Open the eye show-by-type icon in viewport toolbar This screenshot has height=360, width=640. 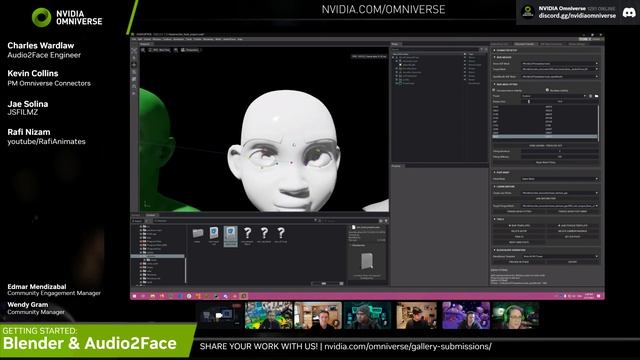[176, 50]
